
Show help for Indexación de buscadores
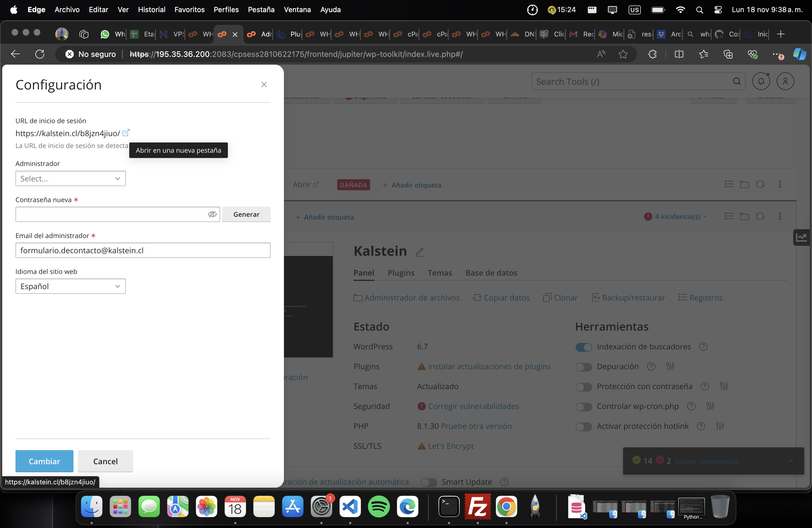point(703,347)
